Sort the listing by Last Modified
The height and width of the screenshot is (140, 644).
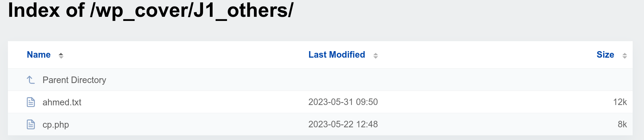(336, 55)
